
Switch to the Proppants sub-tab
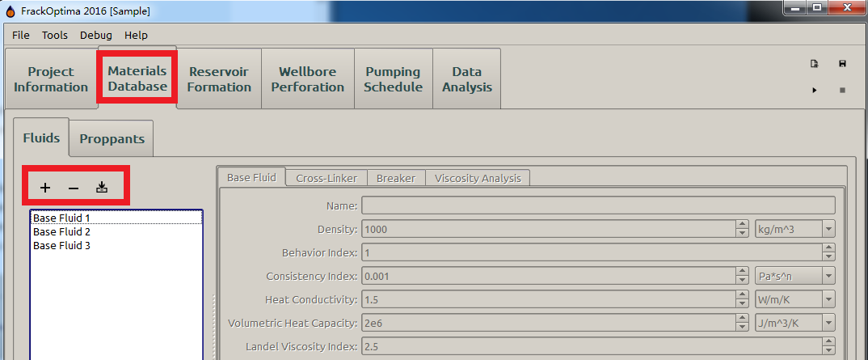tap(112, 138)
